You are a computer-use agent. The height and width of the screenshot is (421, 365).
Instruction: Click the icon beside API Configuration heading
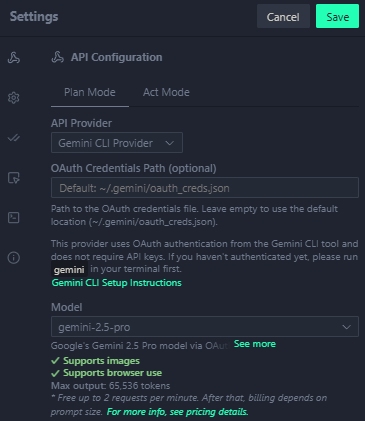(x=58, y=57)
